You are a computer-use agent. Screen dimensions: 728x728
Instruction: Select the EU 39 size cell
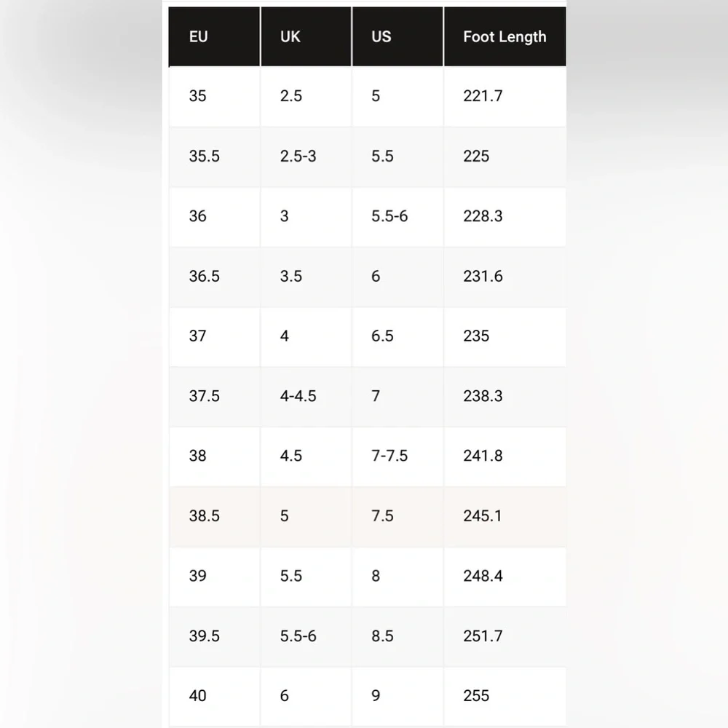click(215, 576)
